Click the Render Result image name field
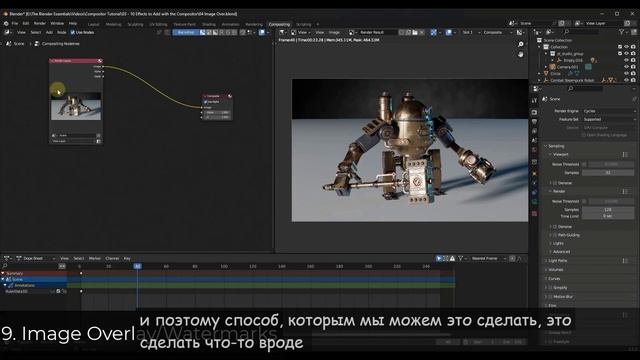The width and height of the screenshot is (640, 360). (377, 32)
